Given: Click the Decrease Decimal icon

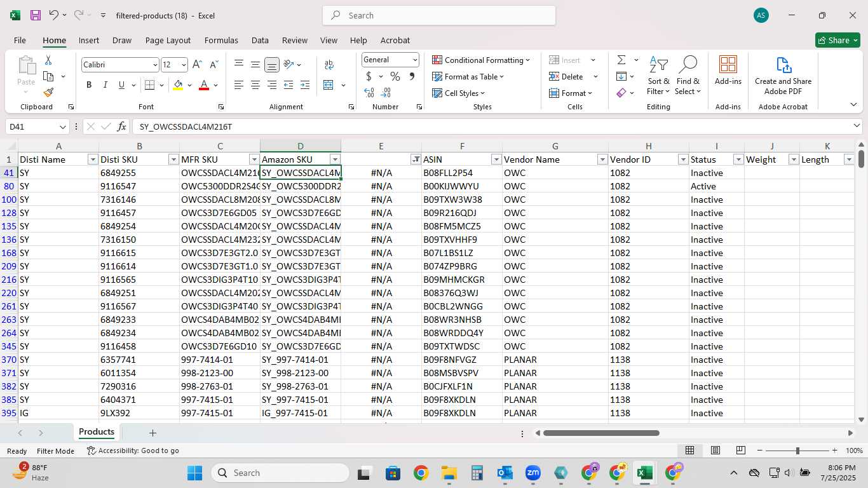Looking at the screenshot, I should pos(387,93).
